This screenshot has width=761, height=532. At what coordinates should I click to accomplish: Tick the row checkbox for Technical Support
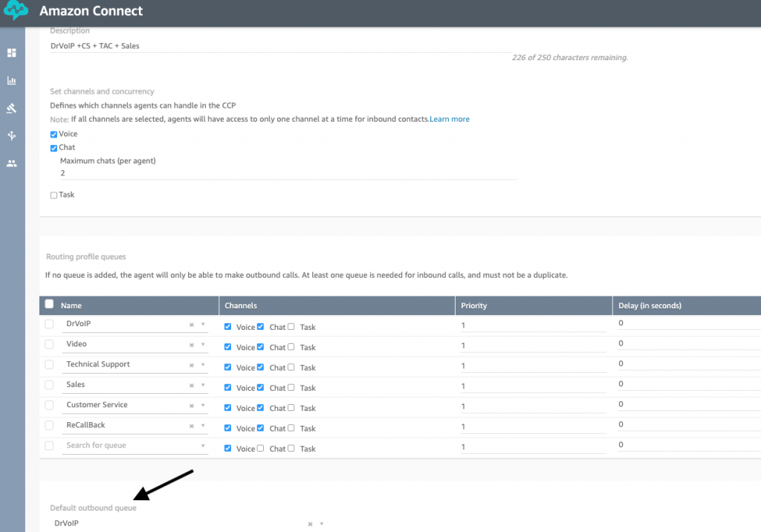tap(49, 365)
